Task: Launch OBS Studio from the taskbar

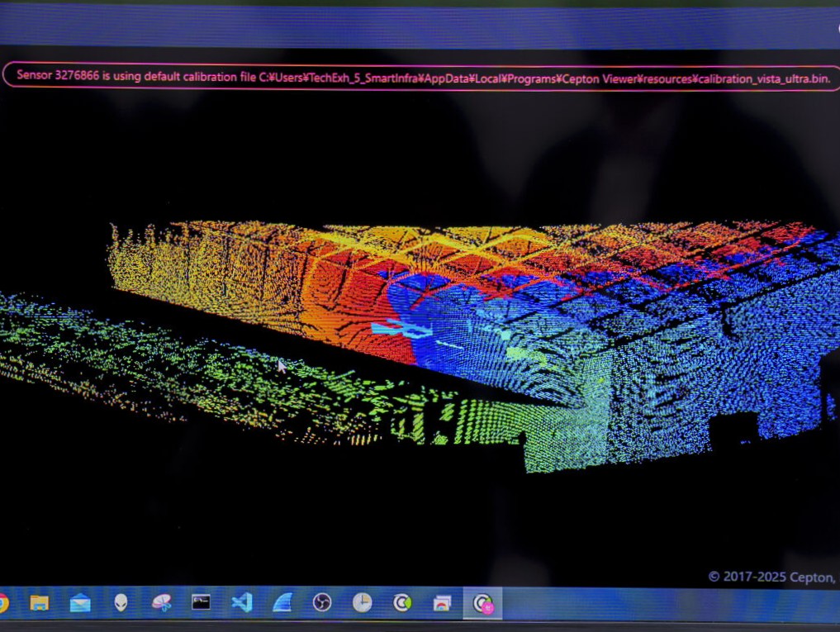Action: click(x=322, y=603)
